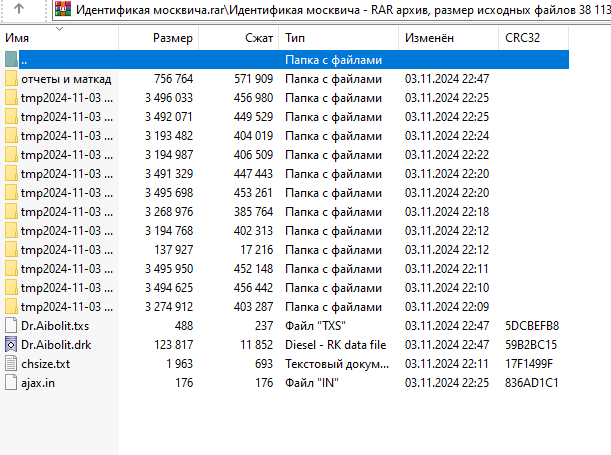
Task: Click the sort arrow above the Имя column
Action: [x=59, y=28]
